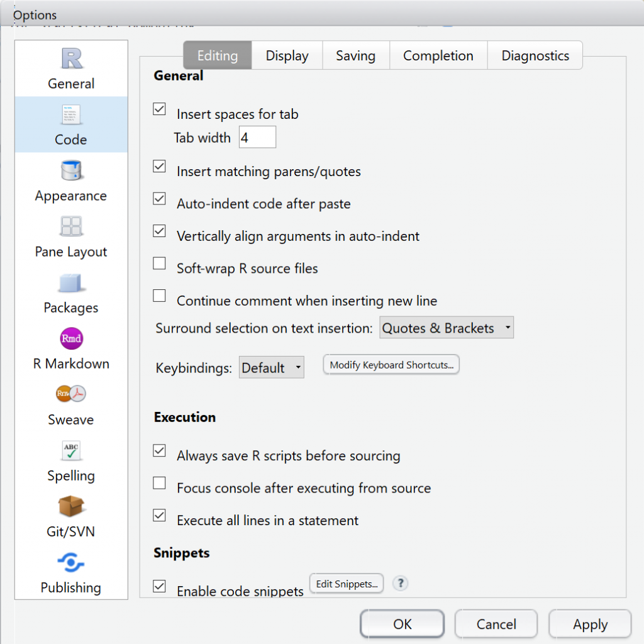Open Spelling via ABC checkmark icon

tap(71, 450)
